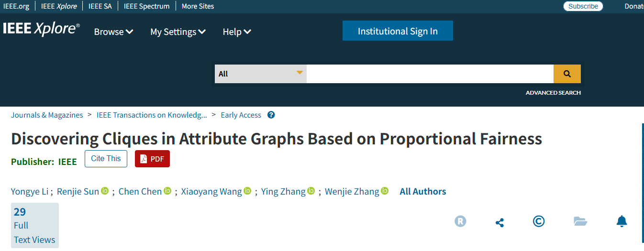Open Wenjie Zhang's ORCID icon

coord(385,191)
